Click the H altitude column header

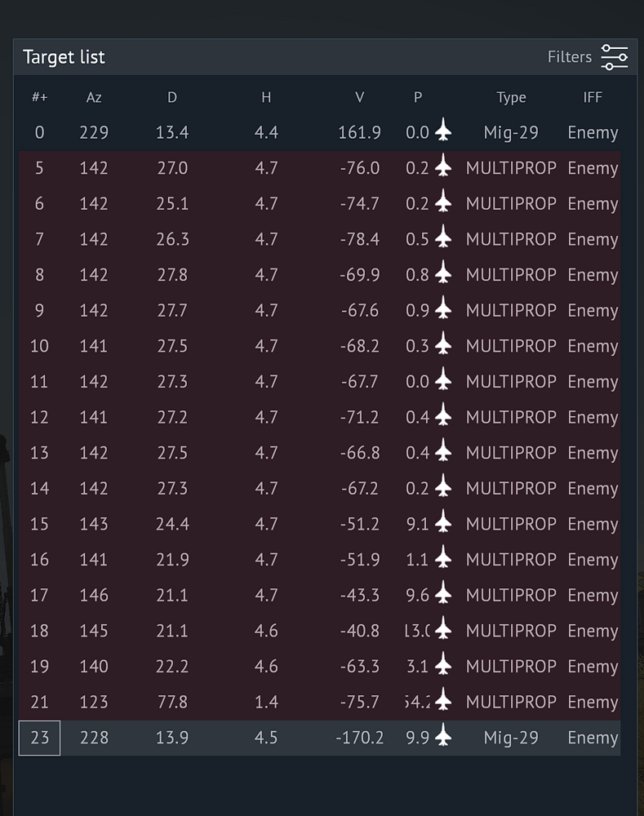coord(266,97)
